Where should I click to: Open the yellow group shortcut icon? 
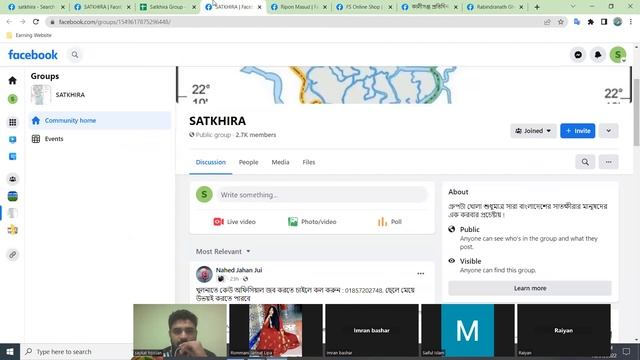click(x=13, y=230)
